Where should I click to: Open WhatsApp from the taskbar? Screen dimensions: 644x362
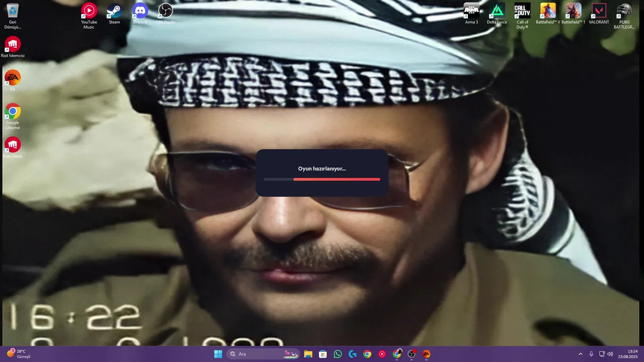pyautogui.click(x=338, y=354)
